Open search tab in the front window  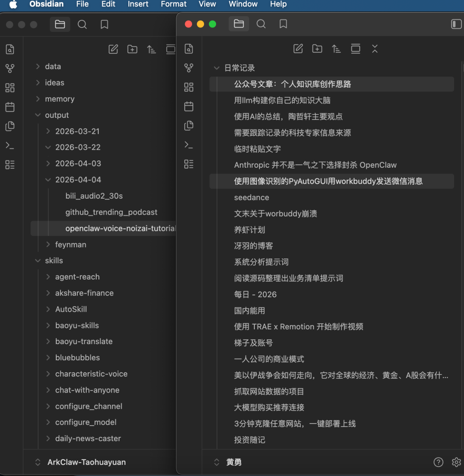[x=261, y=24]
